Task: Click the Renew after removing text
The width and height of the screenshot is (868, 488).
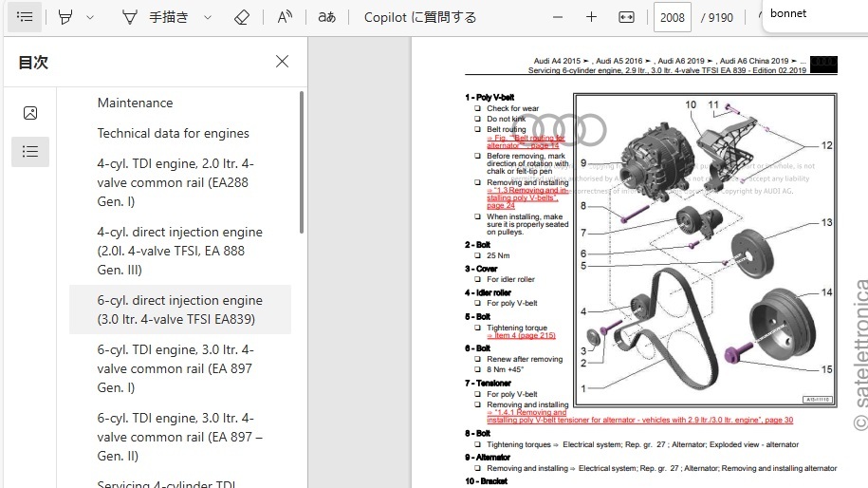Action: [525, 359]
